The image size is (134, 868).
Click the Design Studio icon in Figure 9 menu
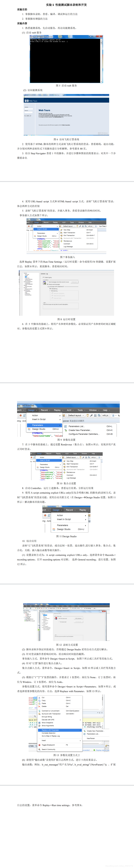point(29,429)
